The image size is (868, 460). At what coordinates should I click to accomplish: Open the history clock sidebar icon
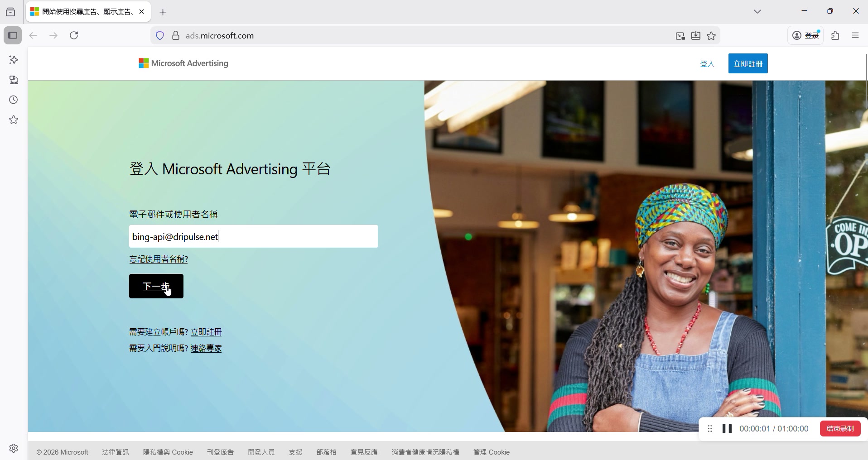click(x=14, y=100)
